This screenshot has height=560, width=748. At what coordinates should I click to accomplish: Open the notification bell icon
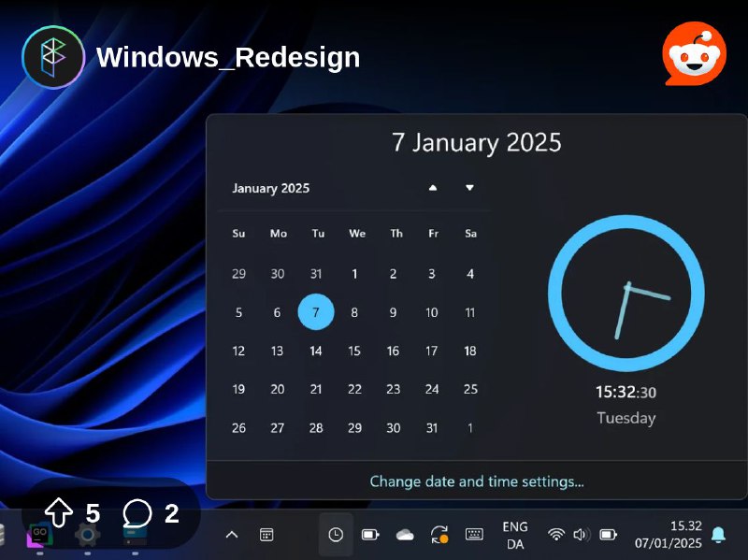tap(718, 535)
